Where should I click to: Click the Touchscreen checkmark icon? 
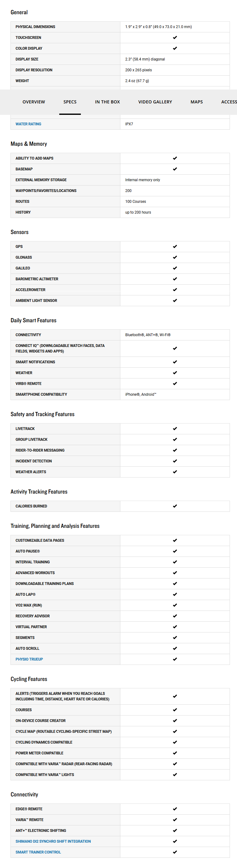tap(175, 37)
